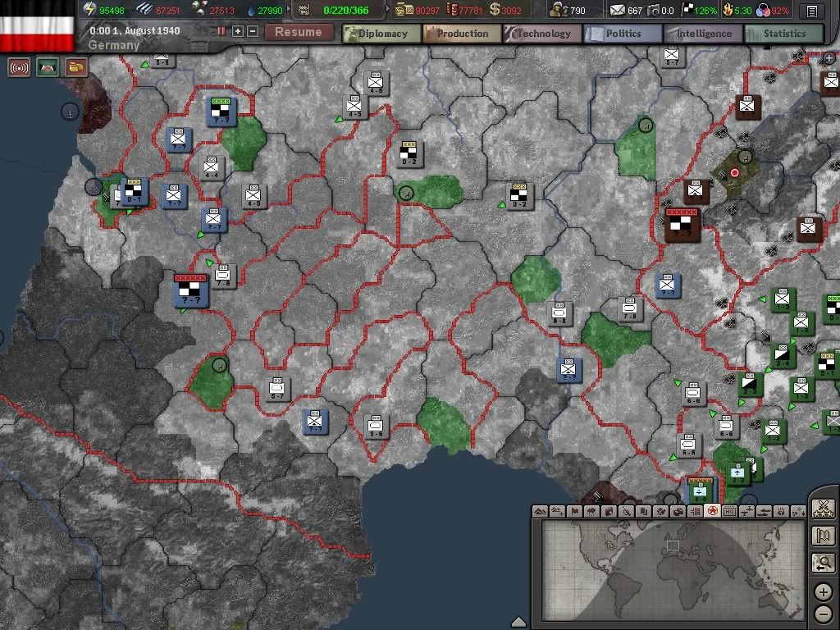
Task: Toggle the region bars map mode
Action: click(696, 512)
